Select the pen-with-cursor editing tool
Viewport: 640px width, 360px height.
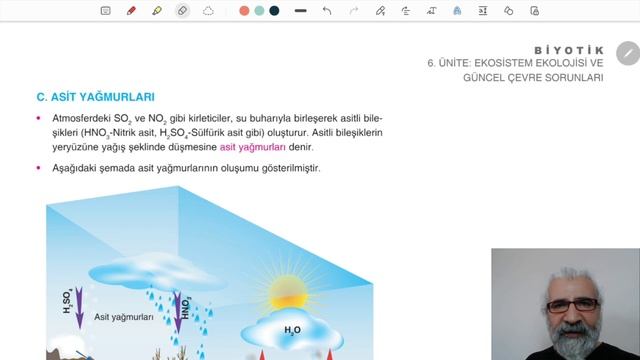click(380, 11)
